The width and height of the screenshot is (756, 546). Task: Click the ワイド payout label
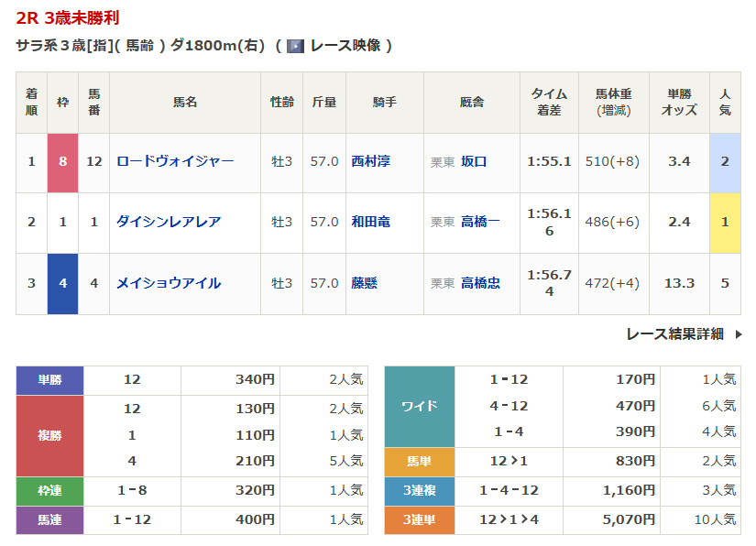coord(419,407)
